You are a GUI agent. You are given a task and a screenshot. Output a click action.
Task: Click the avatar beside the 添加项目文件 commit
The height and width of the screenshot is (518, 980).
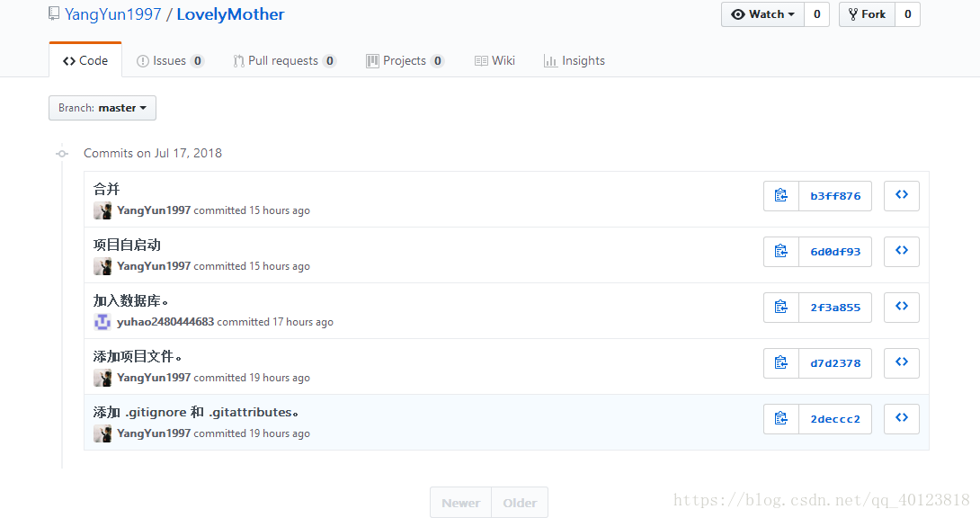pyautogui.click(x=102, y=378)
